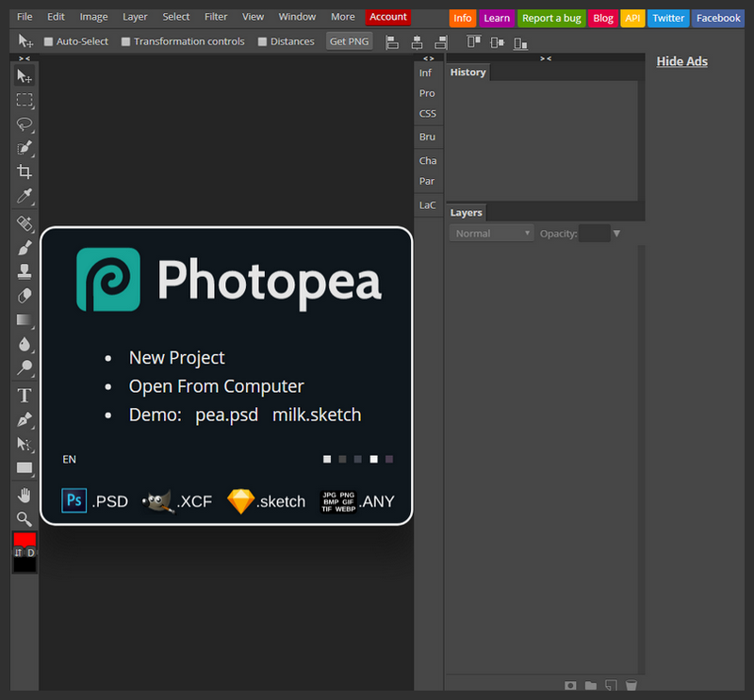The image size is (754, 700).
Task: Open the Filter menu
Action: [216, 16]
